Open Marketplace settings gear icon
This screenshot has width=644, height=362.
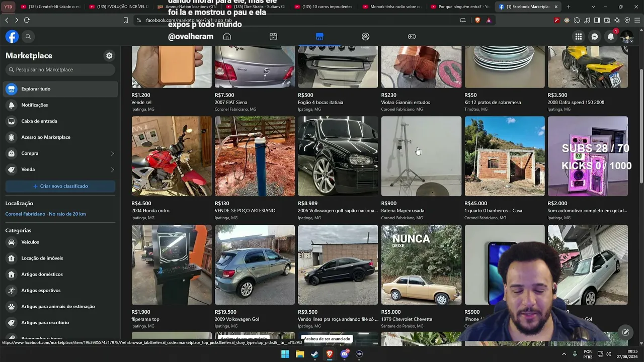[109, 56]
